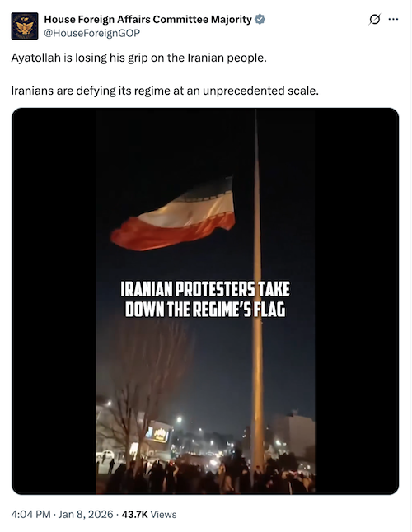
Task: Open the three-dot More options menu
Action: 393,19
